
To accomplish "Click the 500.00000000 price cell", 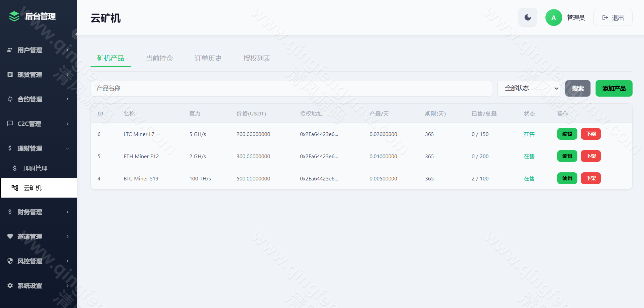I will click(x=253, y=178).
